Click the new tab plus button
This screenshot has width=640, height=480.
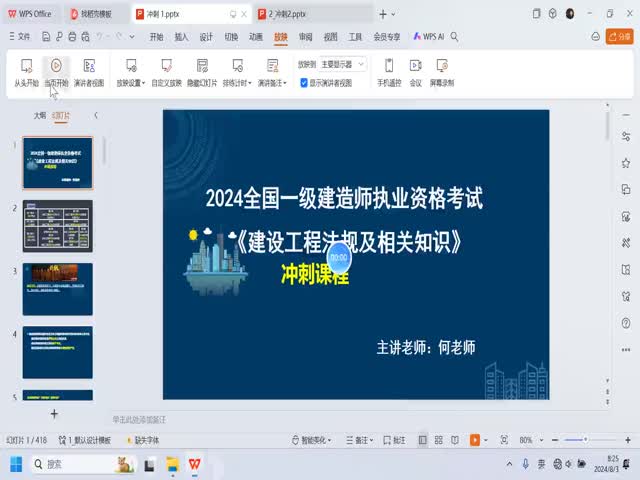(382, 14)
